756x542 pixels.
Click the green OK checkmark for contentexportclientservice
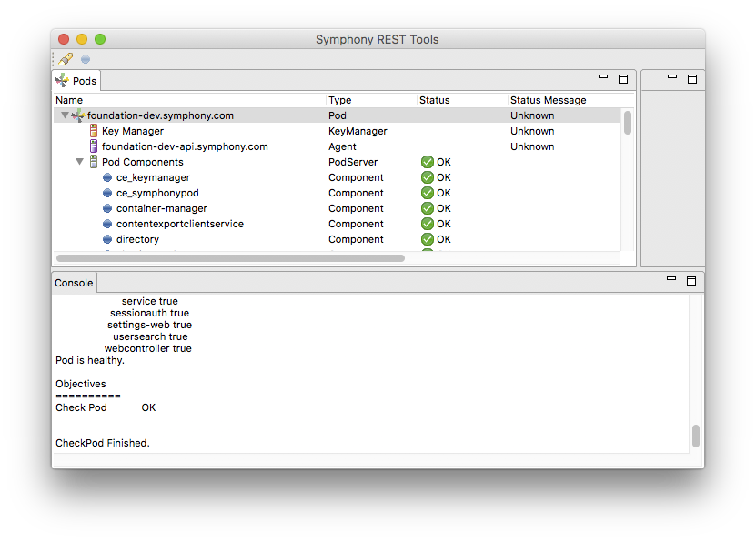click(x=428, y=224)
